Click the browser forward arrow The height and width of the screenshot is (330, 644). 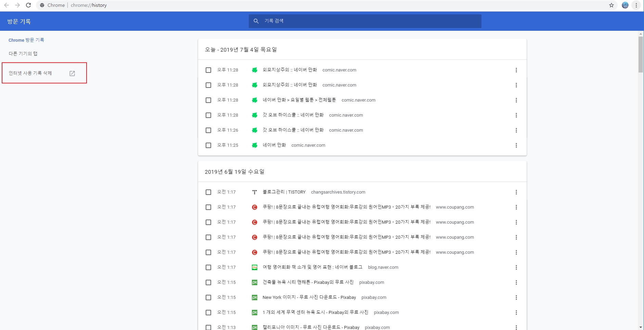click(17, 5)
